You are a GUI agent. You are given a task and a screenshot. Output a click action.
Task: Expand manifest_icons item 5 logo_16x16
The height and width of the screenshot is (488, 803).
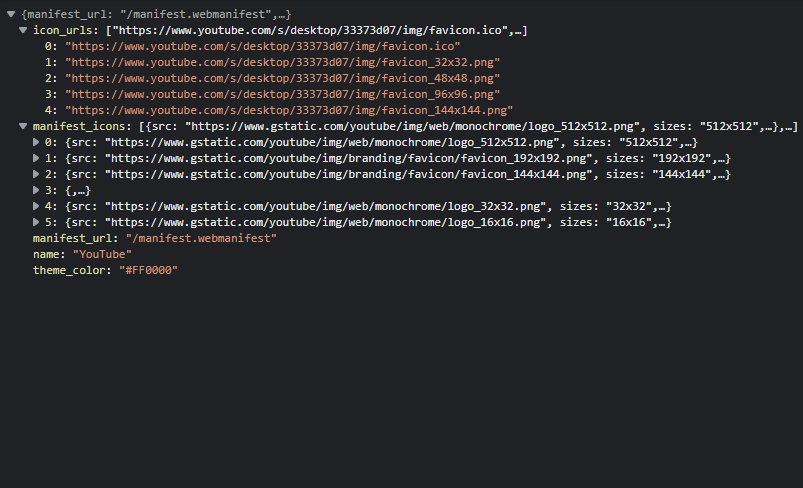pyautogui.click(x=36, y=222)
